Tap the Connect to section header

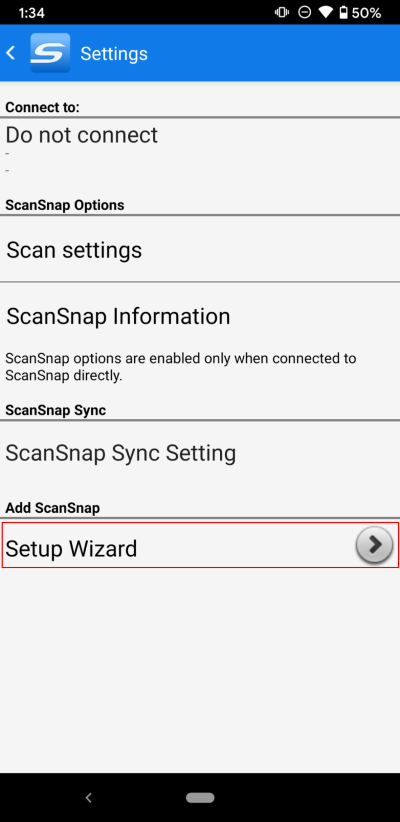tap(42, 107)
